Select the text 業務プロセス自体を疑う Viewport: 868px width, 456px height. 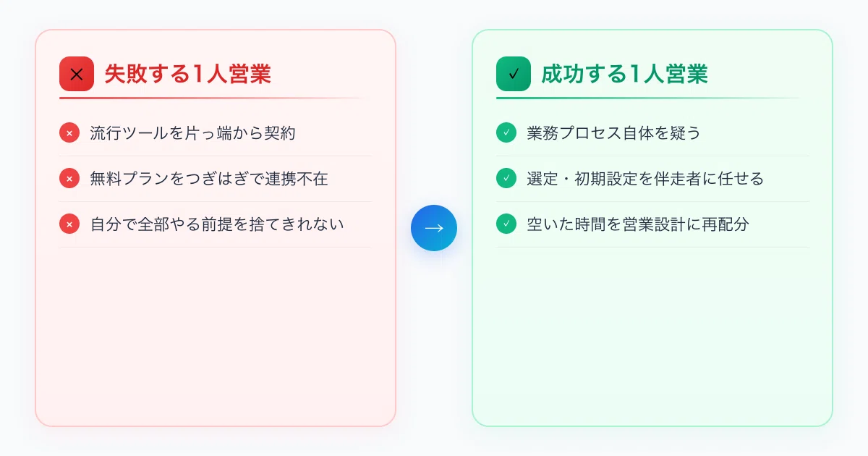pos(614,133)
